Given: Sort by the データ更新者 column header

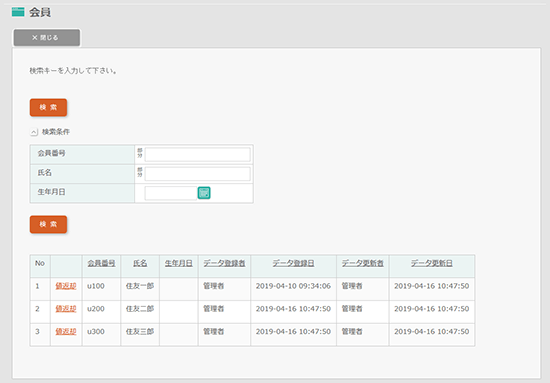Looking at the screenshot, I should (x=362, y=263).
